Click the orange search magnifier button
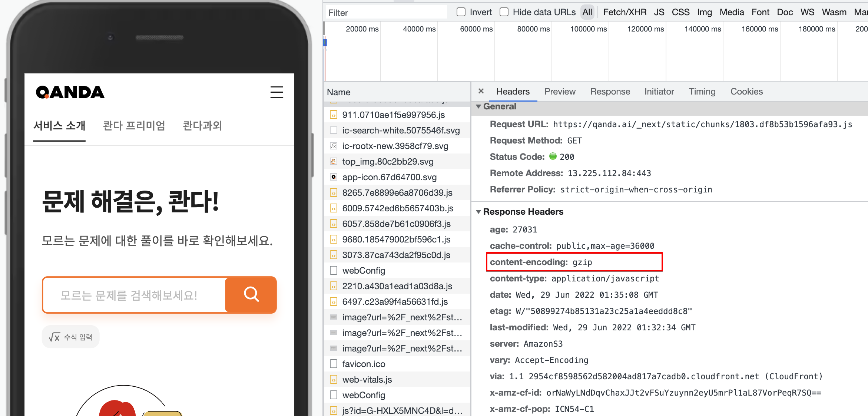This screenshot has height=416, width=868. pos(251,295)
